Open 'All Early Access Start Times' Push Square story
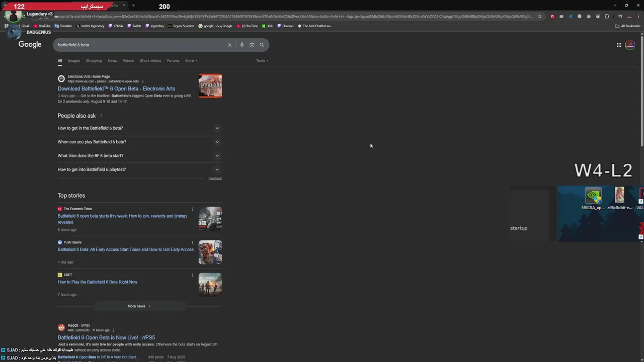The width and height of the screenshot is (644, 362). (125, 249)
